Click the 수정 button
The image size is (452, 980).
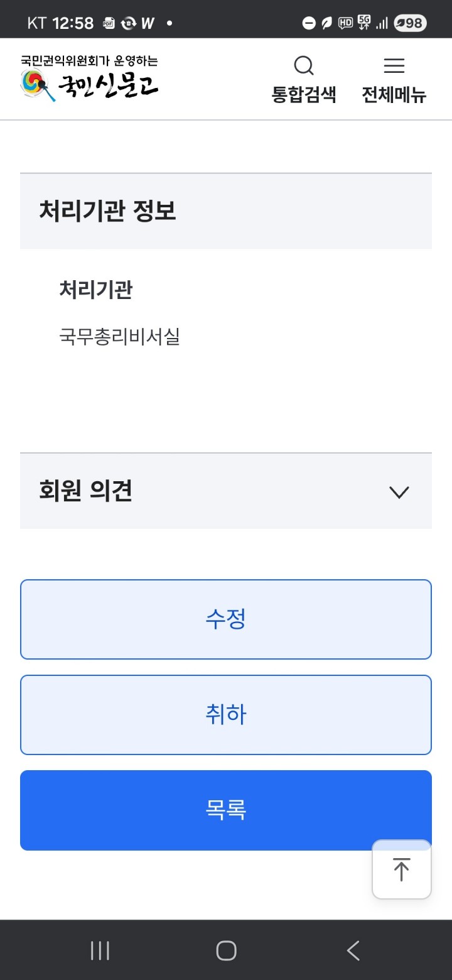tap(226, 619)
